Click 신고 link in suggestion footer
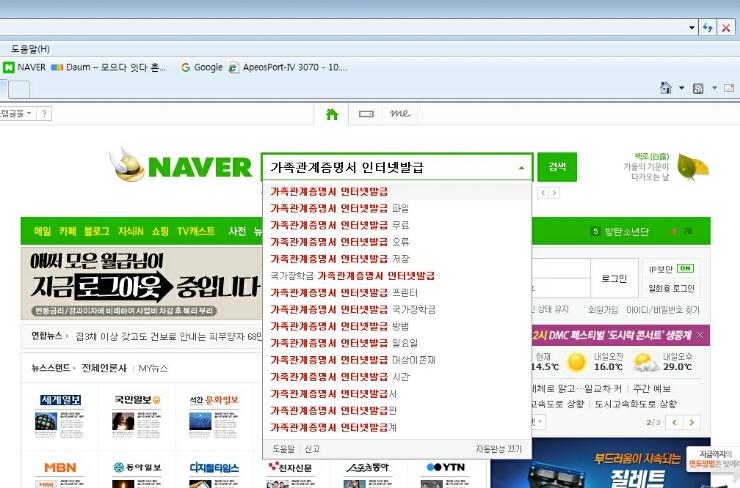This screenshot has width=740, height=488. pos(312,449)
